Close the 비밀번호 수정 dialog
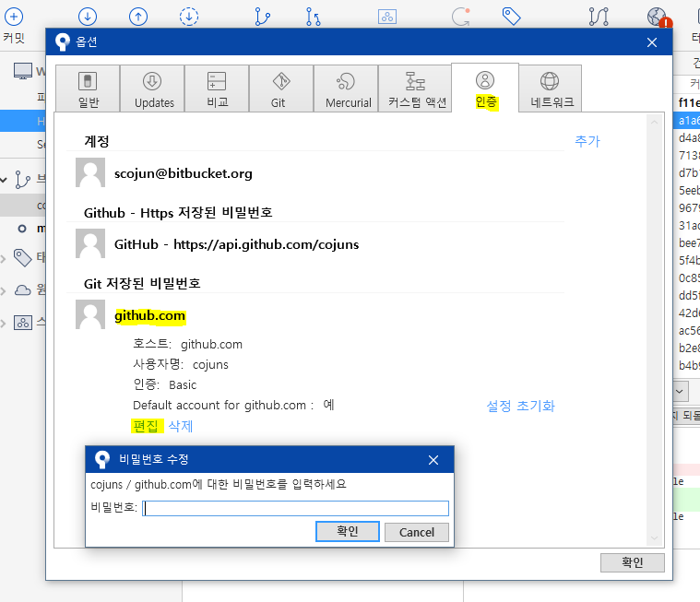Viewport: 700px width, 602px height. pos(433,460)
